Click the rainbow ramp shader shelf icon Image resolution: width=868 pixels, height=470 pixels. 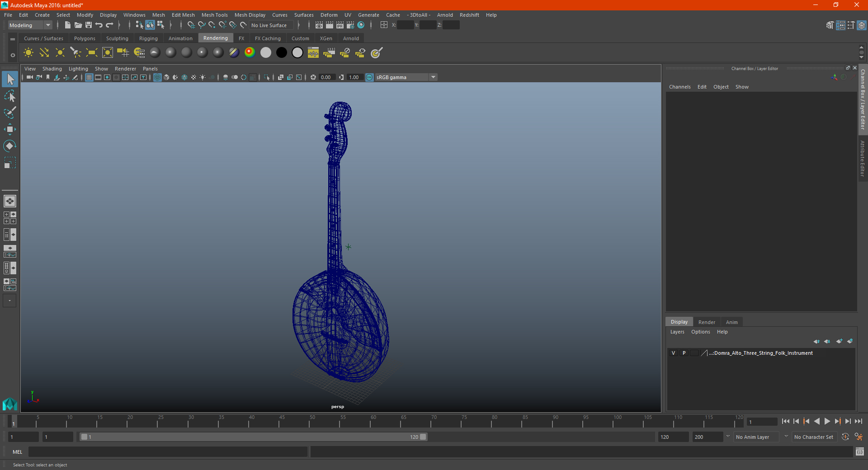click(x=250, y=52)
